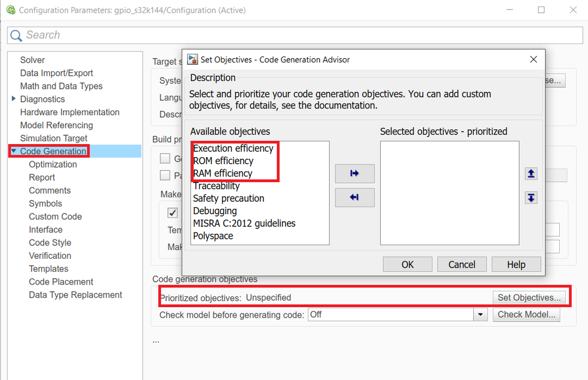Click OK in Set Objectives dialog
The image size is (588, 380).
coord(407,265)
